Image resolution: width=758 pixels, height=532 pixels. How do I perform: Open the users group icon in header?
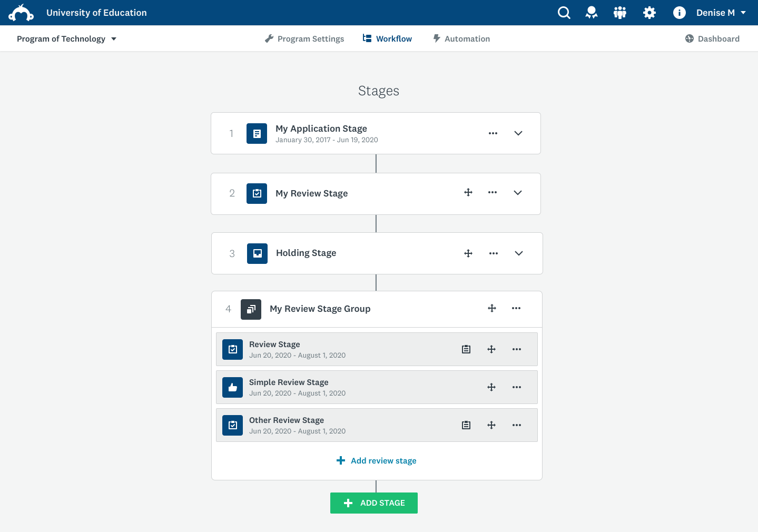point(620,13)
